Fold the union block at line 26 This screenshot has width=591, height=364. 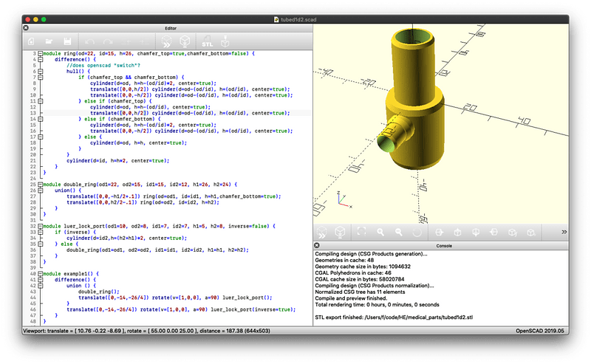pyautogui.click(x=41, y=190)
